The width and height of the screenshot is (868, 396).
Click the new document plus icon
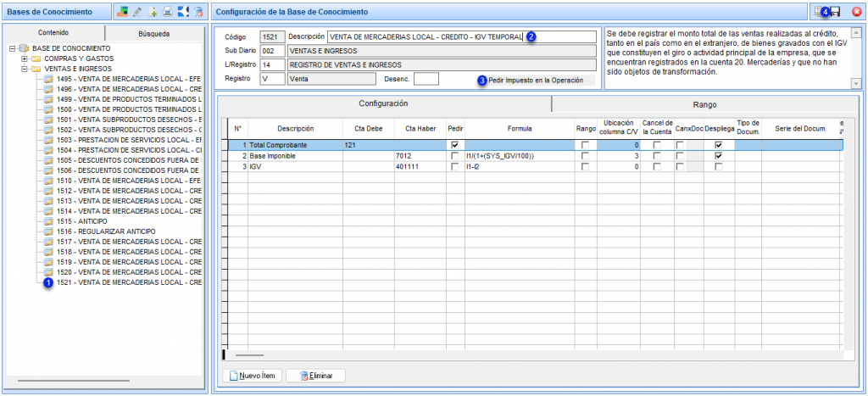coord(153,11)
